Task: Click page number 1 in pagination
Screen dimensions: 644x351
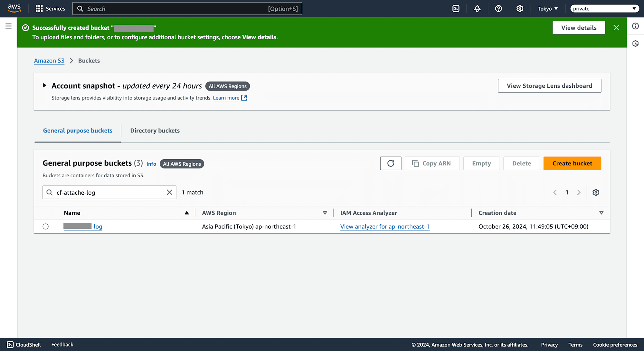Action: pyautogui.click(x=567, y=192)
